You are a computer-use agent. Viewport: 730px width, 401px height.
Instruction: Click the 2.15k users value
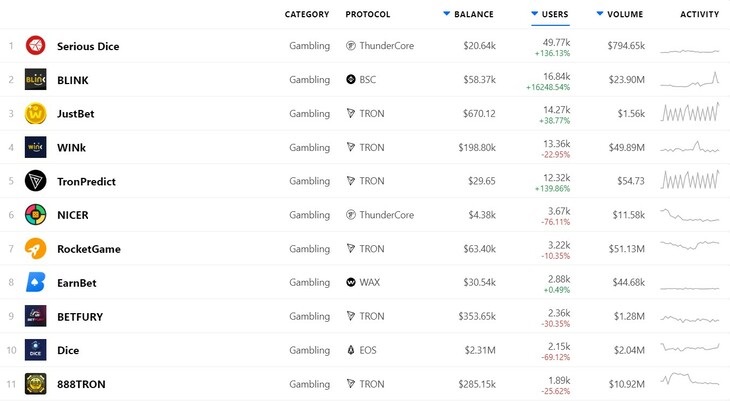(x=559, y=347)
